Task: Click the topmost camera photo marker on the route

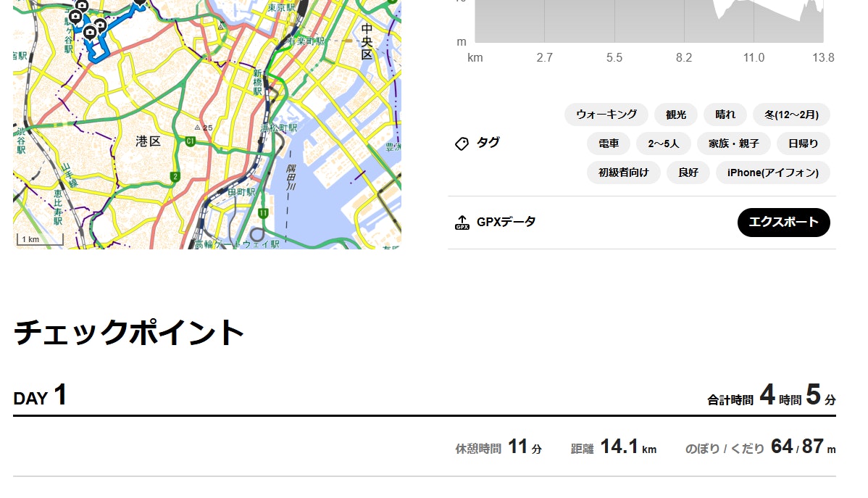Action: (81, 6)
